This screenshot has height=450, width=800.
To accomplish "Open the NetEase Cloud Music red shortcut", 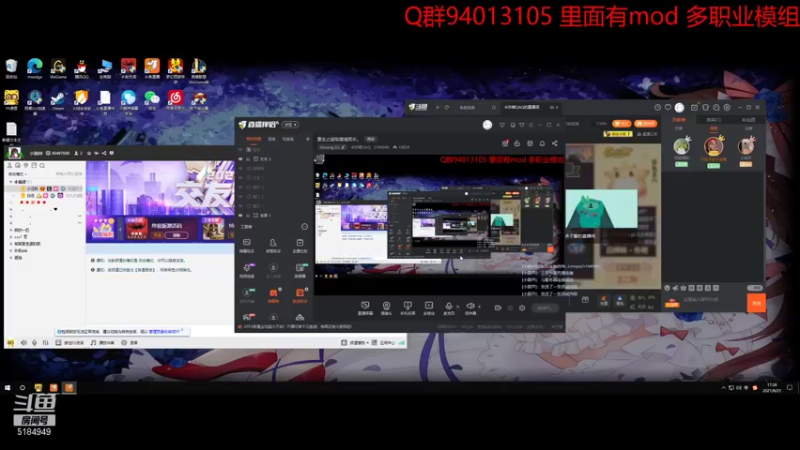I will coord(176,98).
